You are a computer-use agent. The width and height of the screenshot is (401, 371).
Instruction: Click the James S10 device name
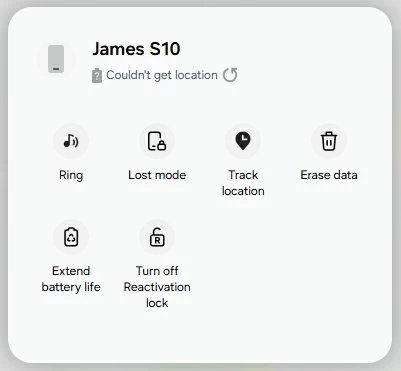(x=136, y=49)
